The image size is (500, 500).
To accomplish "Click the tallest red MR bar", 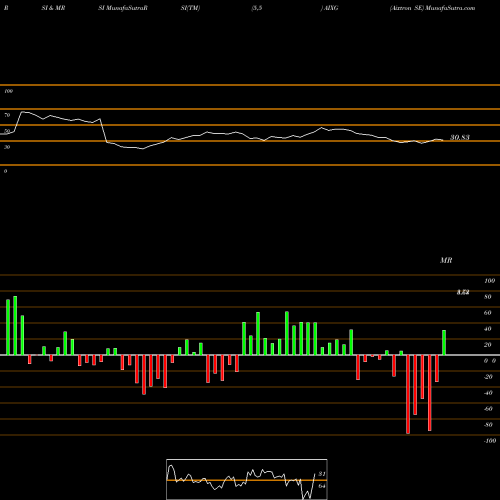I will (x=408, y=394).
